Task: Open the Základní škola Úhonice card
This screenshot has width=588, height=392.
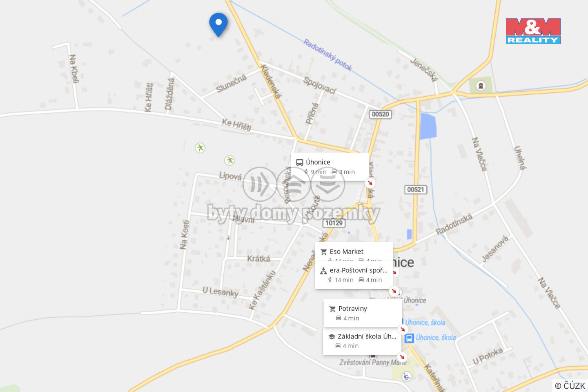Action: pos(362,341)
